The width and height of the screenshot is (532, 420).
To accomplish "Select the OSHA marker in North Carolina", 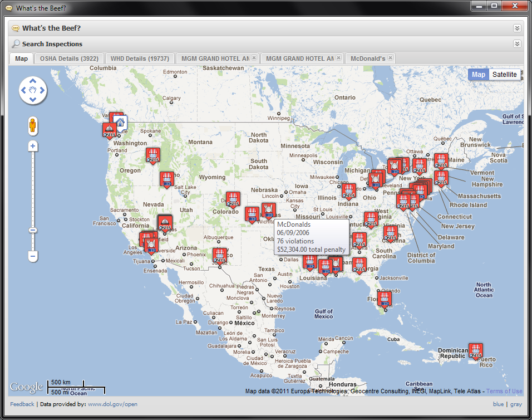I will tap(391, 233).
